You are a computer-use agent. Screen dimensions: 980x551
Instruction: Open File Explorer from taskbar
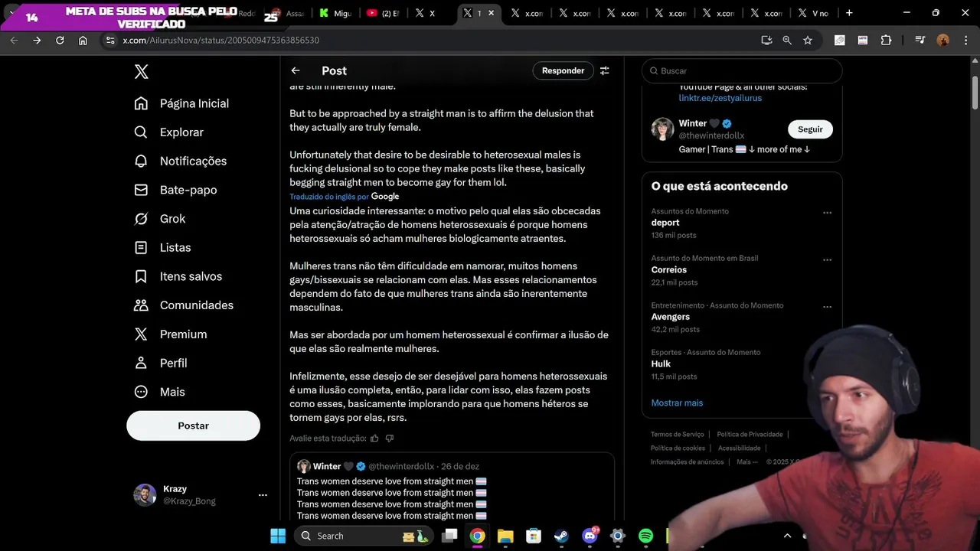click(505, 536)
